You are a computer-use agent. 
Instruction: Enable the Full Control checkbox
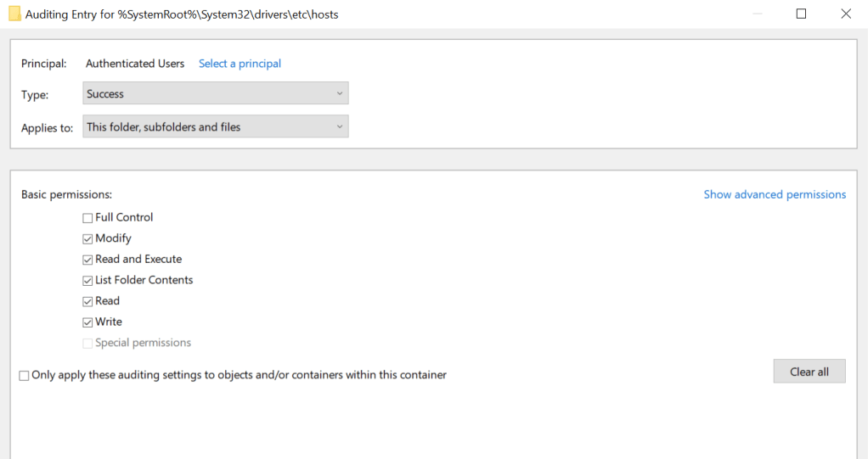pyautogui.click(x=87, y=218)
